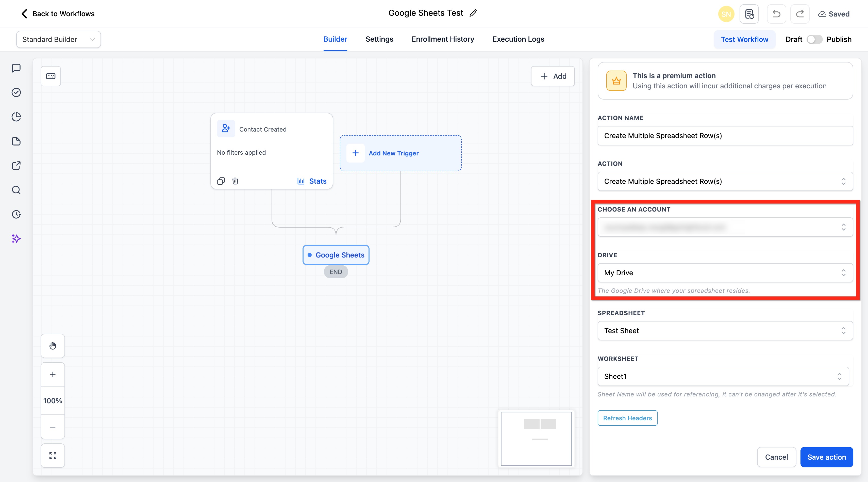Viewport: 868px width, 482px height.
Task: Open keyboard shortcuts icon on canvas
Action: tap(51, 76)
